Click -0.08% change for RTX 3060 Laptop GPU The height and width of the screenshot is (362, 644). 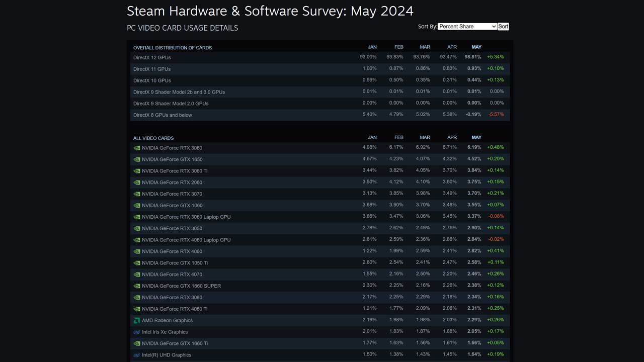(x=496, y=217)
